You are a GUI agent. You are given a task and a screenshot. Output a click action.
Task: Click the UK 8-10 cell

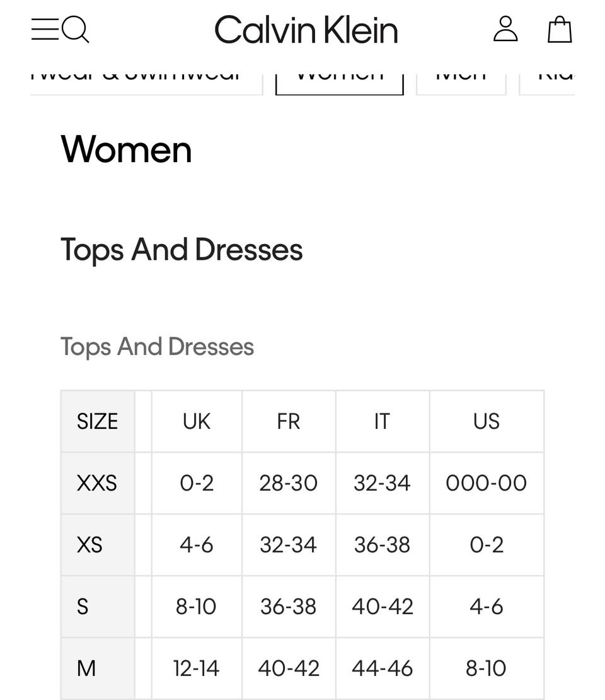click(196, 607)
